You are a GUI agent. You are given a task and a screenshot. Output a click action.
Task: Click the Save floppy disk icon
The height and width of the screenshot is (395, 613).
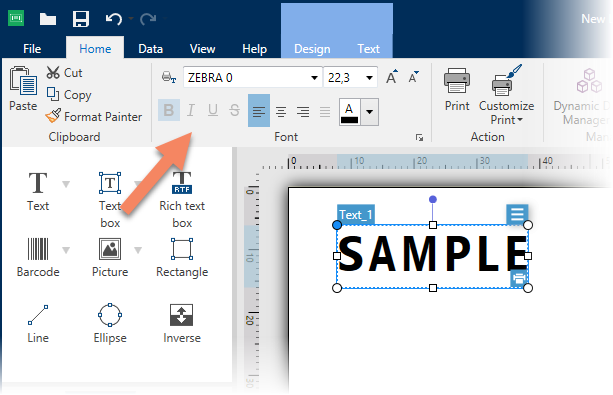[81, 18]
